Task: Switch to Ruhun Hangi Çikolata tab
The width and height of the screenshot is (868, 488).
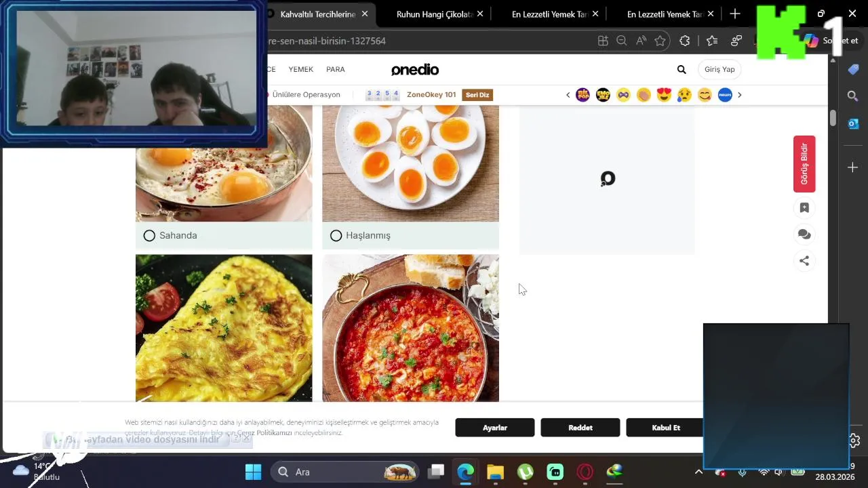Action: tap(435, 14)
